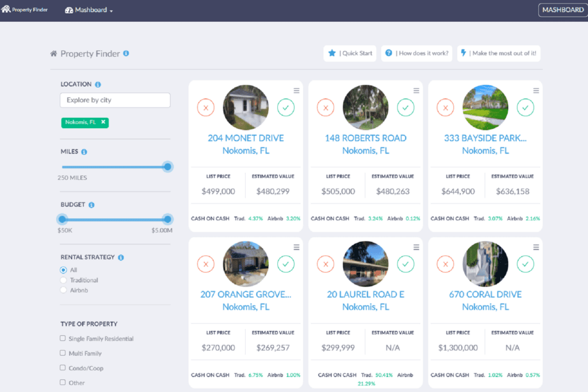Click the info icon beside BUDGET heading
The image size is (588, 392).
point(91,205)
